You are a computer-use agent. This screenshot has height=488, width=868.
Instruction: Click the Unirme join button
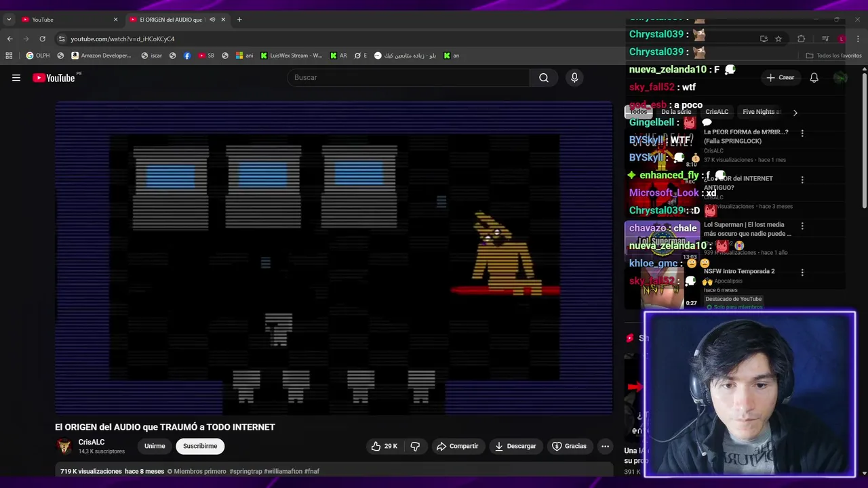pyautogui.click(x=155, y=446)
